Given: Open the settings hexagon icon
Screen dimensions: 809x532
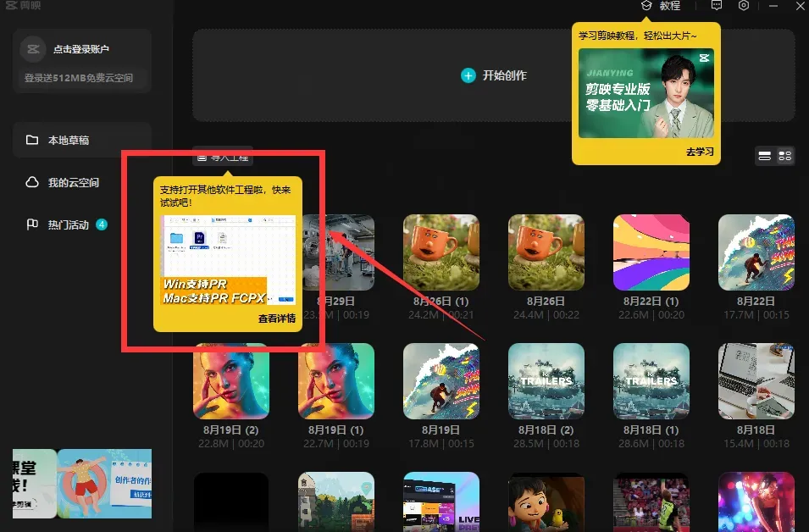Looking at the screenshot, I should [744, 5].
